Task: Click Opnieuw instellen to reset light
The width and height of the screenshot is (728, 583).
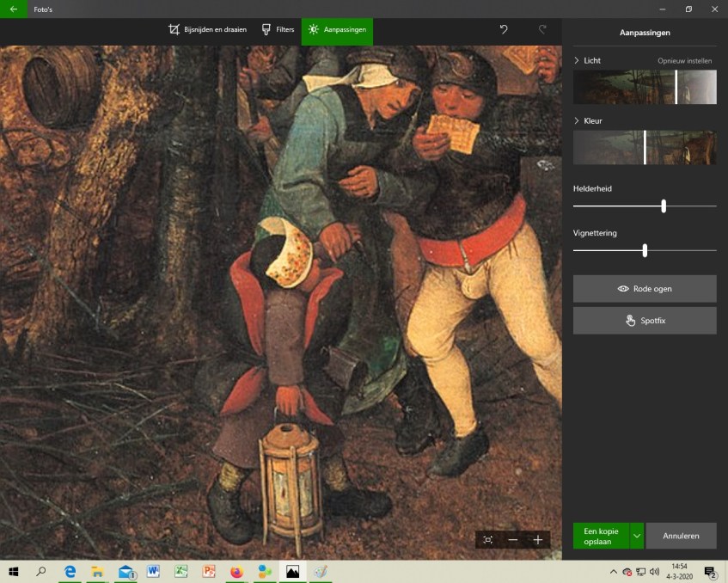Action: (x=685, y=61)
